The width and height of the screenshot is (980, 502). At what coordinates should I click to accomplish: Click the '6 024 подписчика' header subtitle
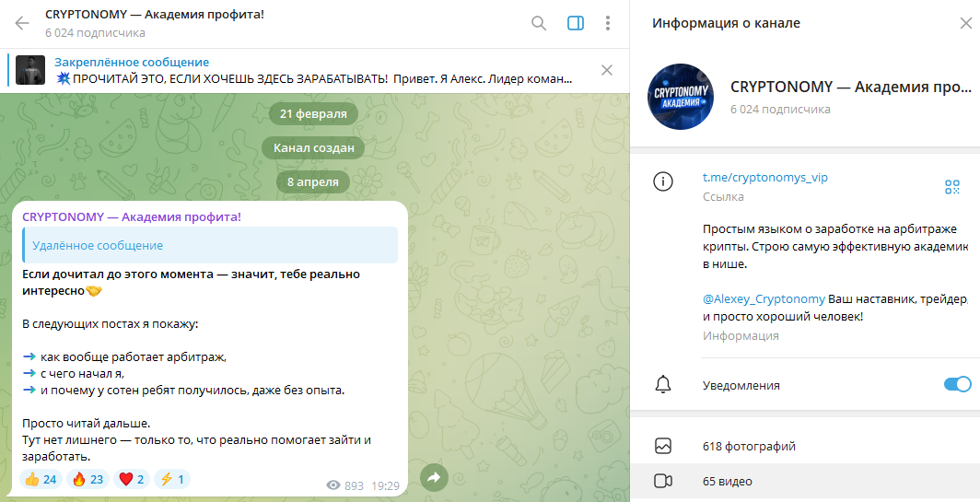pyautogui.click(x=95, y=32)
